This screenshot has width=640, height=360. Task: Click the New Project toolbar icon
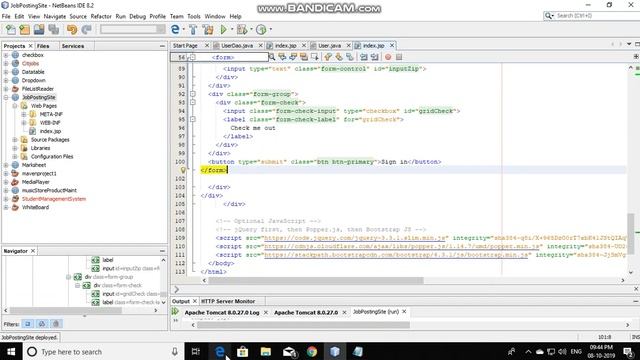pyautogui.click(x=25, y=29)
